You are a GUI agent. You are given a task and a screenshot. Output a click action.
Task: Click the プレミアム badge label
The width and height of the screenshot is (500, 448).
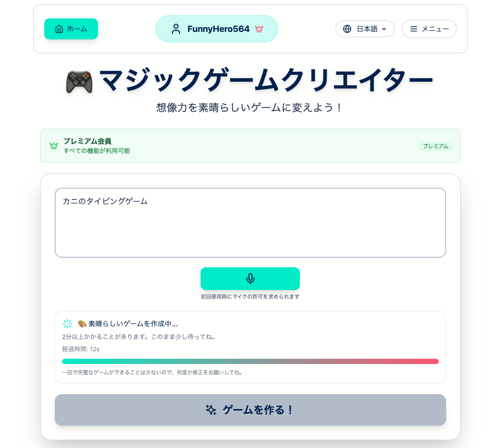[436, 146]
